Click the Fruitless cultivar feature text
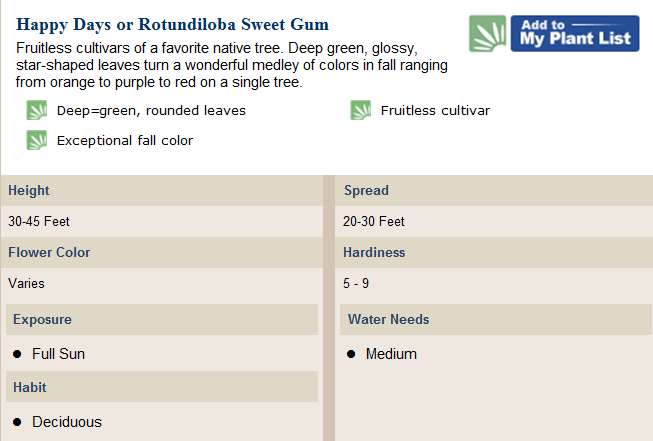 pyautogui.click(x=435, y=111)
